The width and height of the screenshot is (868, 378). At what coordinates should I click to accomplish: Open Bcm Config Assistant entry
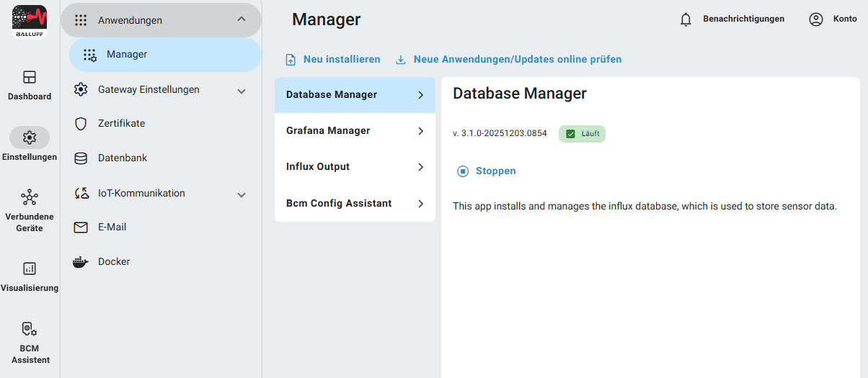(x=355, y=204)
